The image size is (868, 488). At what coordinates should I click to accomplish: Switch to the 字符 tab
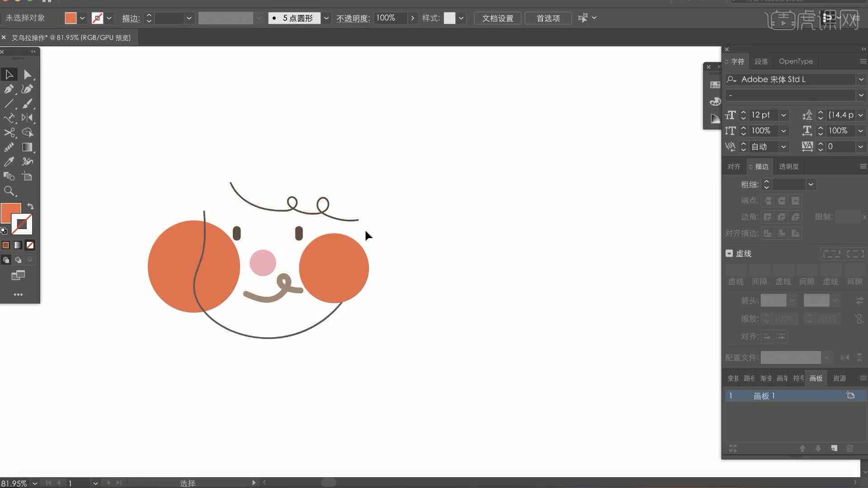coord(737,61)
